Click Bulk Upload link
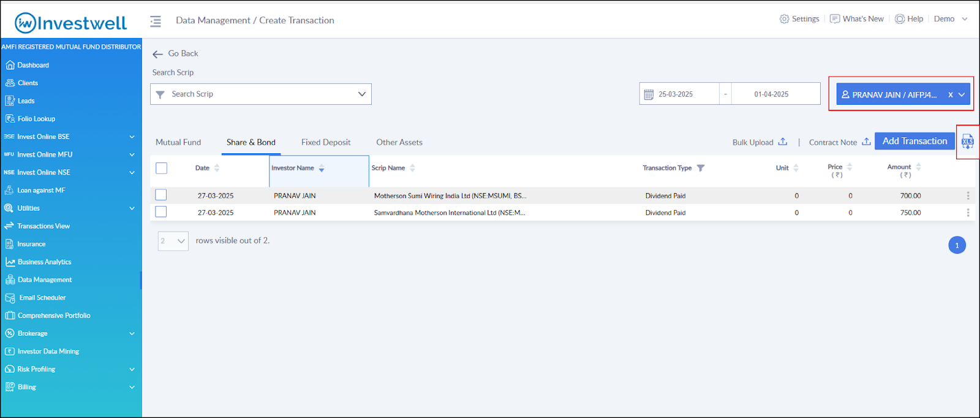Viewport: 980px width, 418px height. coord(759,142)
